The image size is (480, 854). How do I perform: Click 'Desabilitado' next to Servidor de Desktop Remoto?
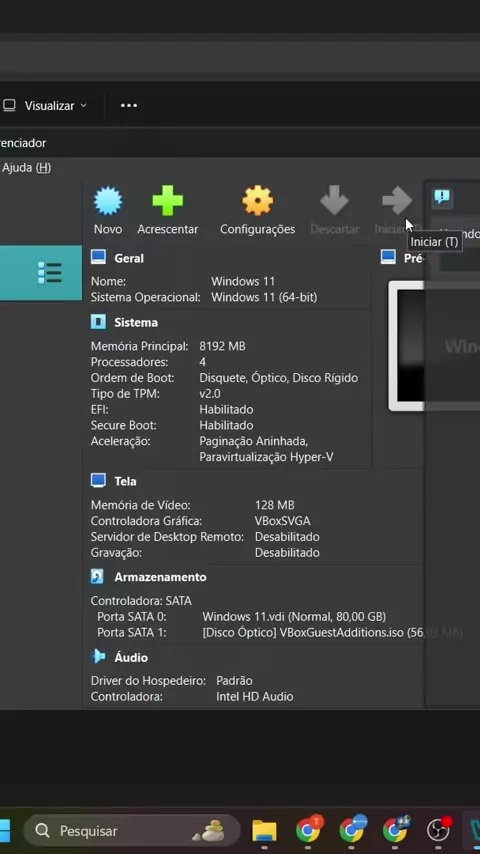tap(287, 536)
